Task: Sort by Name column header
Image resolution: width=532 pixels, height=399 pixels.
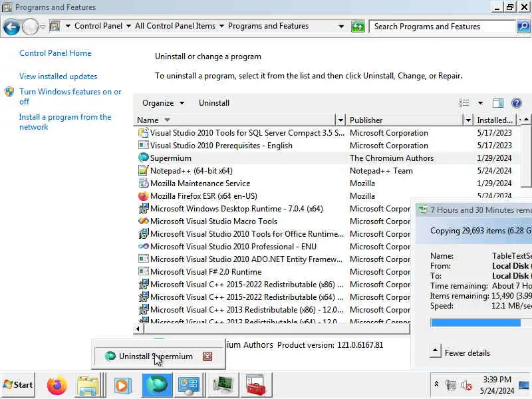Action: click(235, 120)
